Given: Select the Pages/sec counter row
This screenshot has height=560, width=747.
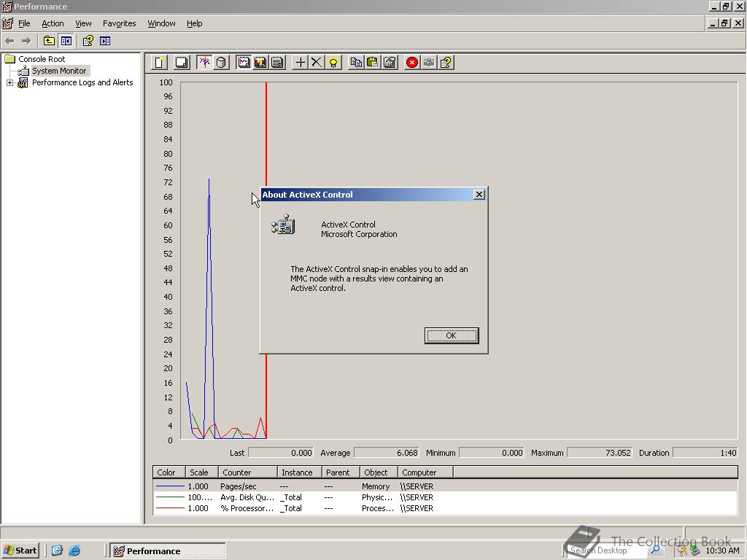Looking at the screenshot, I should [445, 486].
